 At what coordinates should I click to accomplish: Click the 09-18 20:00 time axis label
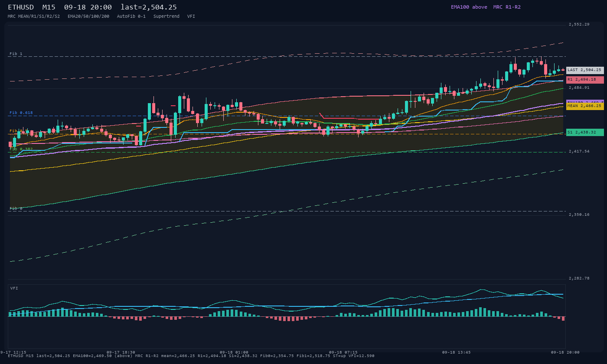(565, 352)
